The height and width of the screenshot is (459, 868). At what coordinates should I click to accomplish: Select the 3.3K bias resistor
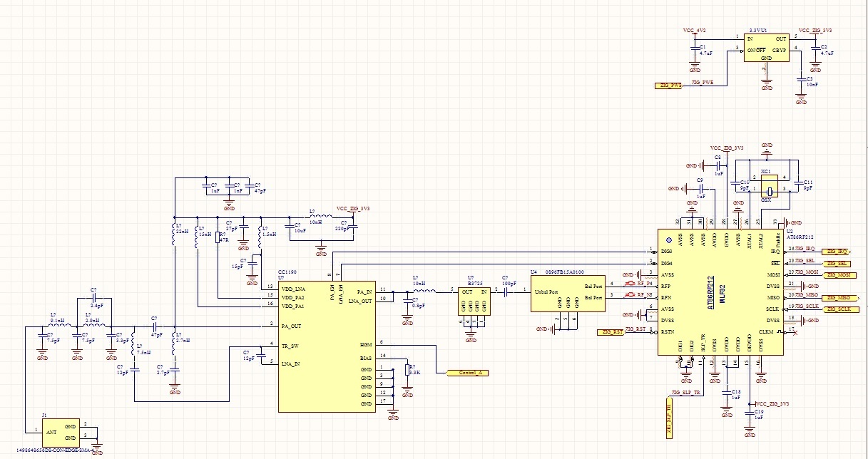click(x=407, y=369)
